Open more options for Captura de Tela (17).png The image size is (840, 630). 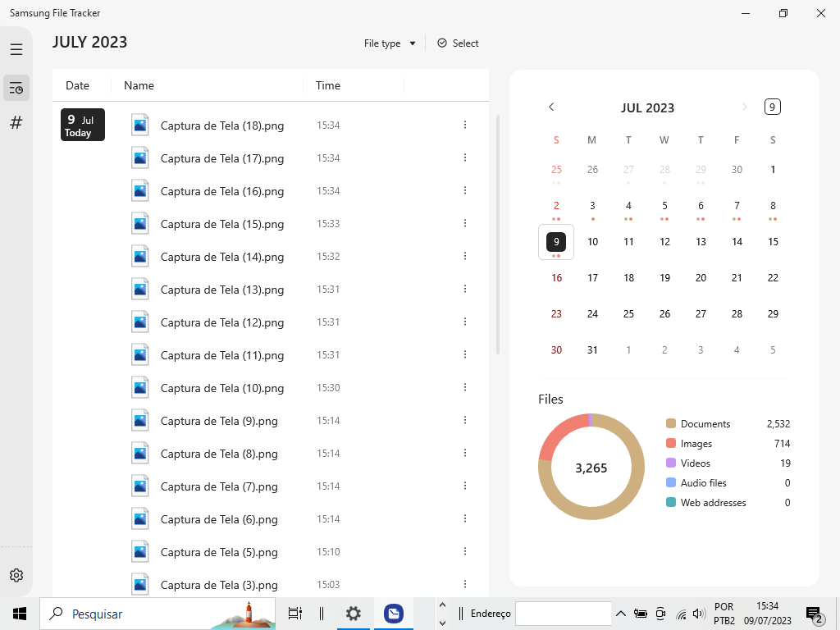[465, 157]
